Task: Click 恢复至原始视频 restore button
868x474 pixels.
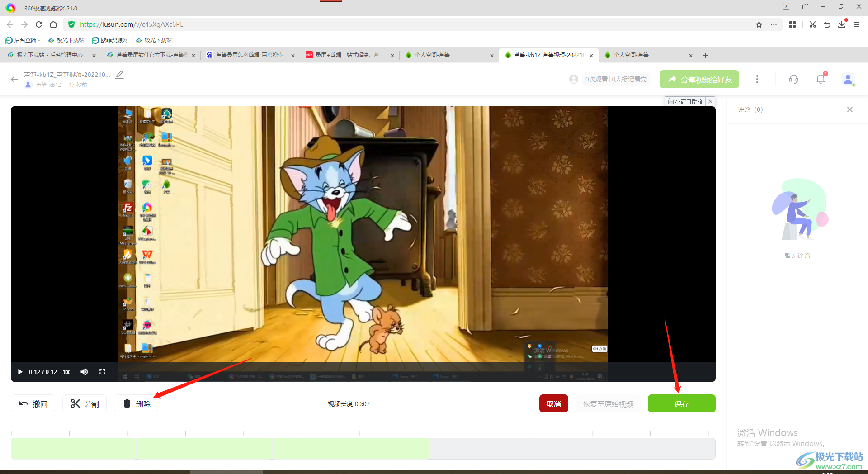Action: tap(608, 403)
